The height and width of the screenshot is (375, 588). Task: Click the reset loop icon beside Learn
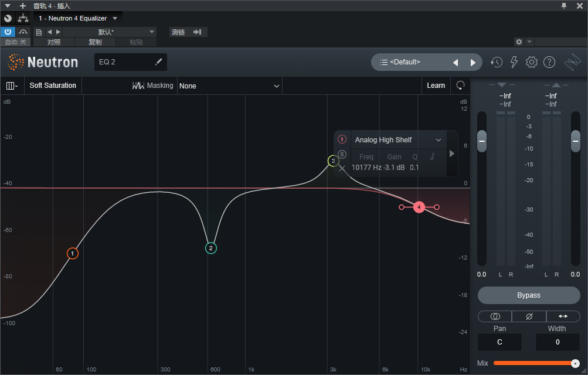[x=460, y=86]
